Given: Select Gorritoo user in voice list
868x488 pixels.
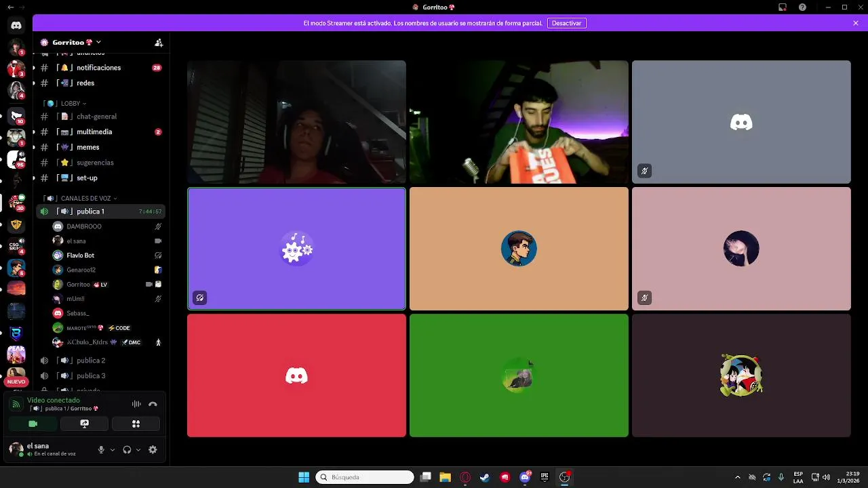Looking at the screenshot, I should tap(107, 285).
